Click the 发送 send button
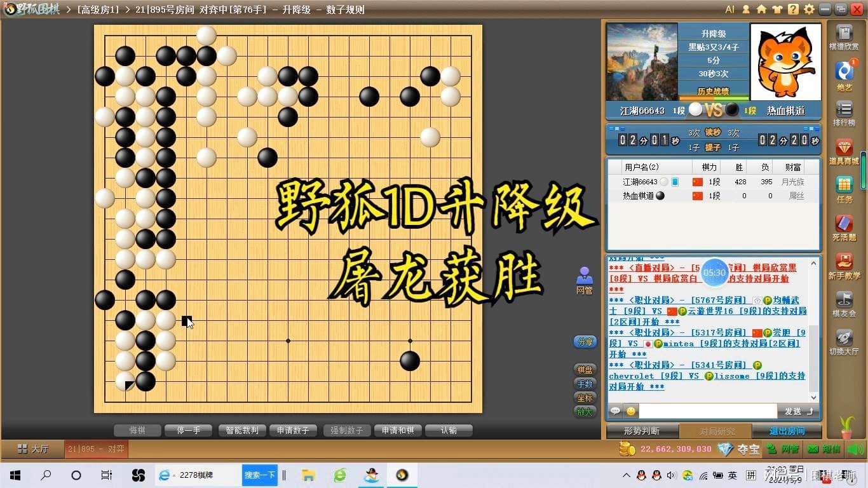 798,411
